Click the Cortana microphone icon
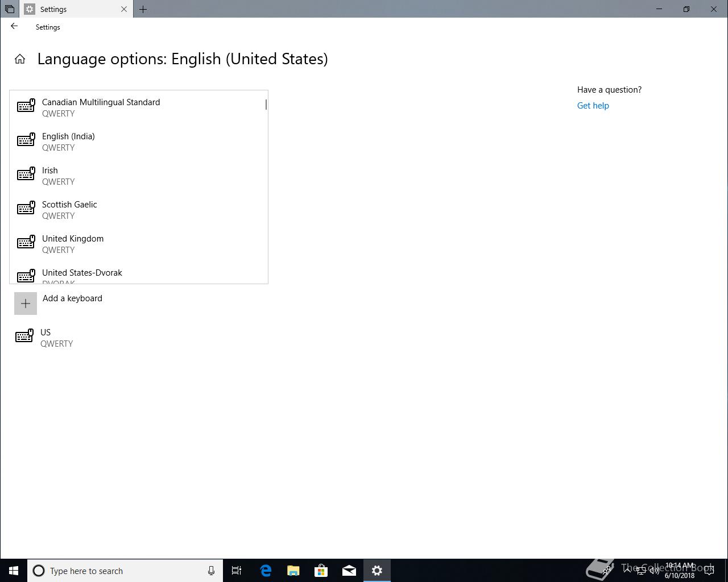Viewport: 728px width, 582px height. coord(211,571)
